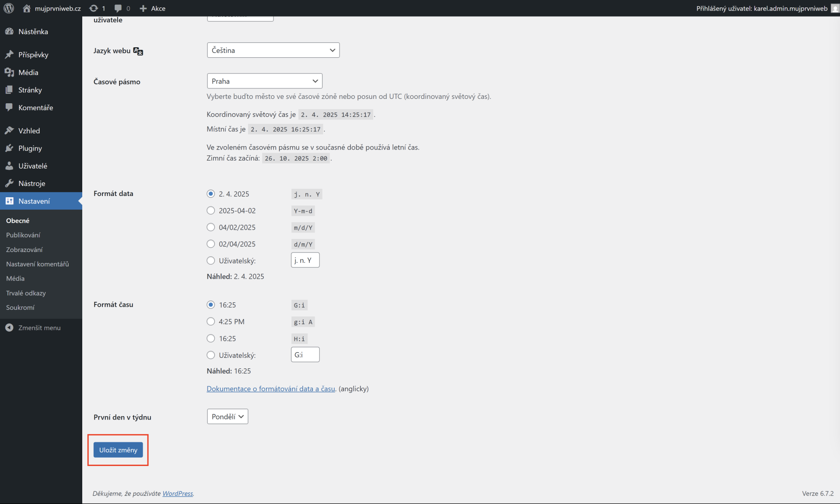Select the Příspěvky pushpin icon
This screenshot has height=504, width=840.
point(10,54)
